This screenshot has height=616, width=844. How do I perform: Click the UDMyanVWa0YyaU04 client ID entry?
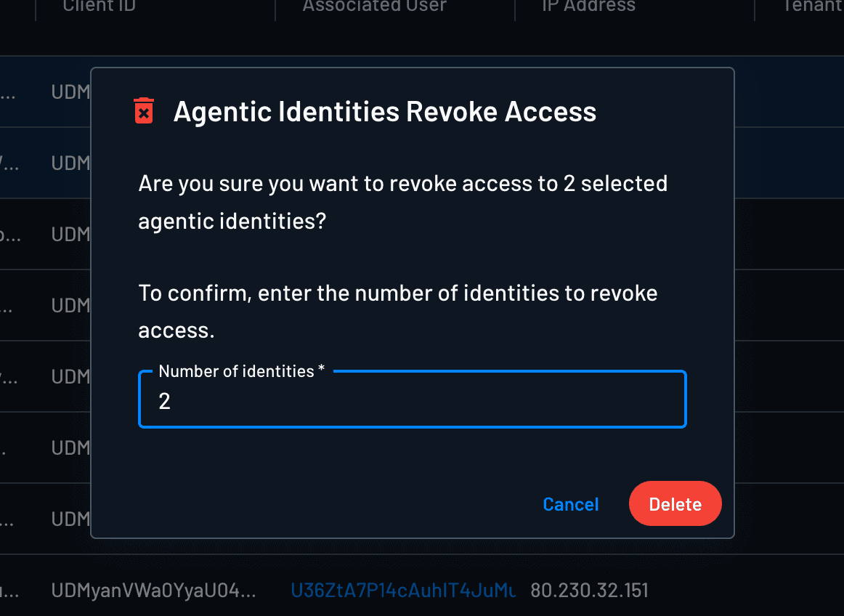click(x=154, y=590)
